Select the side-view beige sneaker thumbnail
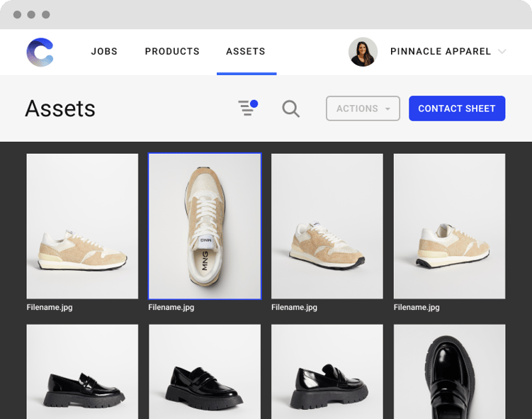Image resolution: width=532 pixels, height=419 pixels. (x=82, y=226)
